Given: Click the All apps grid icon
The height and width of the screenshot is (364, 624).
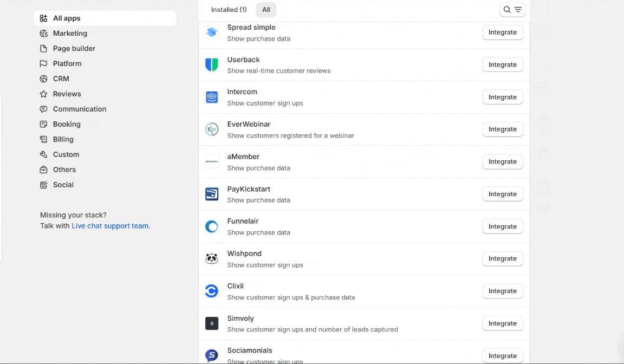Looking at the screenshot, I should coord(43,18).
